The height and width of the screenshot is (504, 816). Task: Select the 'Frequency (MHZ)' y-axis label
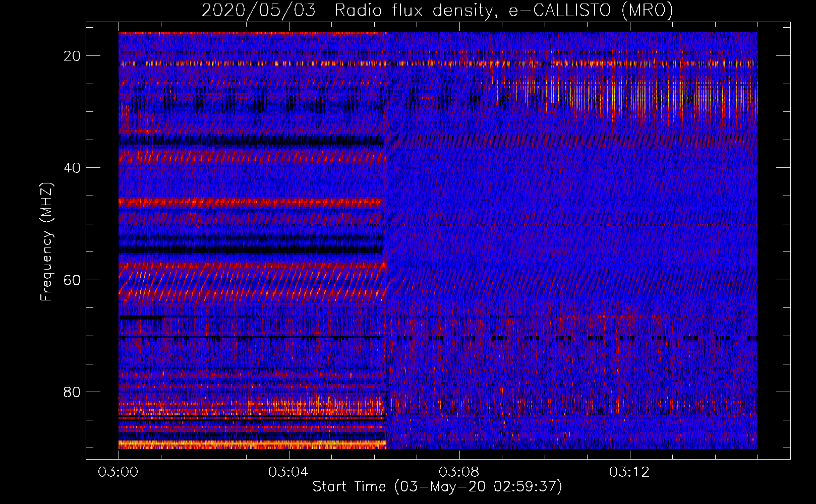tap(46, 242)
